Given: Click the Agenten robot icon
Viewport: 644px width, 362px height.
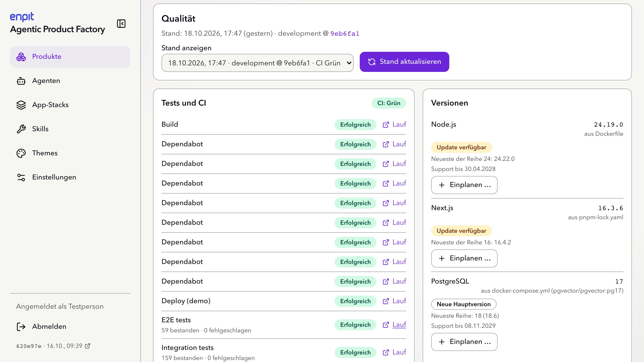Looking at the screenshot, I should click(21, 81).
